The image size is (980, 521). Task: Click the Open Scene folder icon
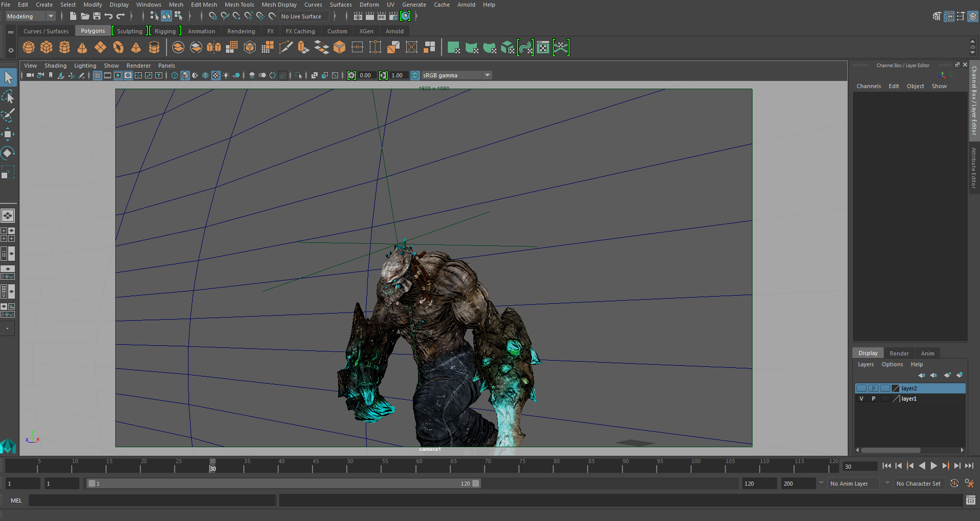pos(85,16)
